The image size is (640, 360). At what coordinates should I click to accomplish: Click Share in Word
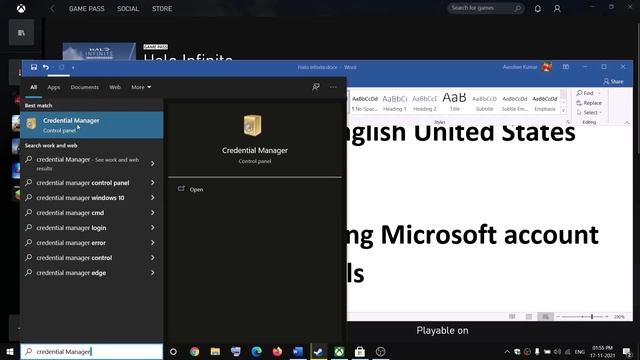pyautogui.click(x=613, y=82)
